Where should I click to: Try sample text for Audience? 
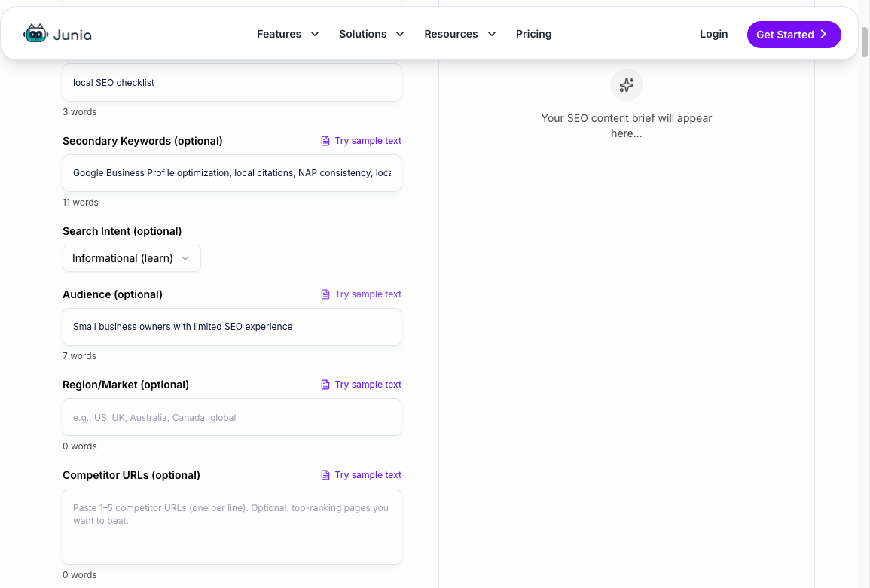coord(362,294)
